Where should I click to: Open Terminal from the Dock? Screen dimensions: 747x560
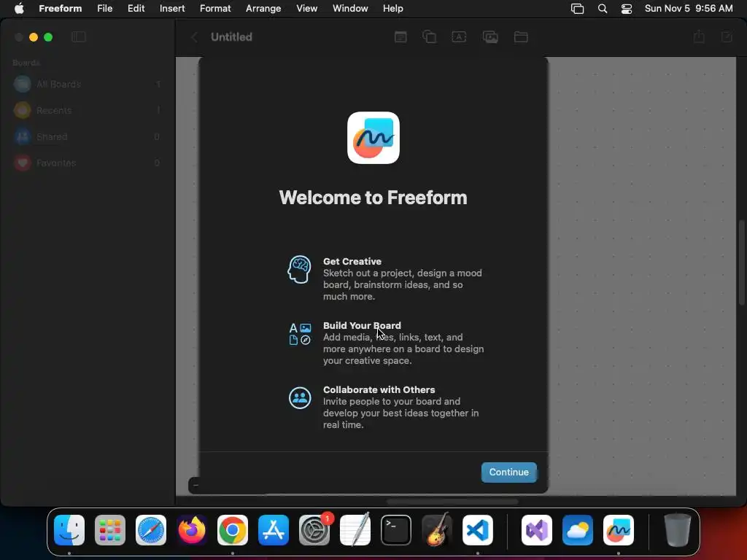[x=396, y=530]
